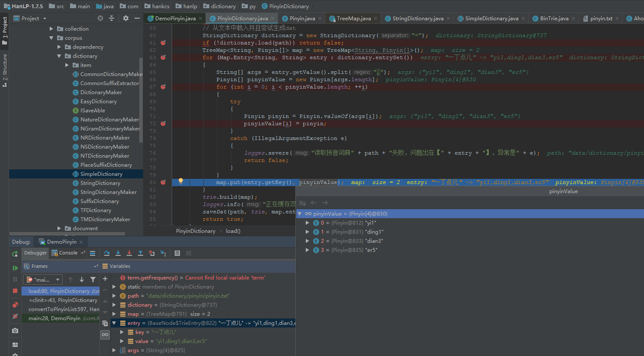Click the hankcs breadcrumb
This screenshot has width=644, height=356.
pyautogui.click(x=157, y=6)
